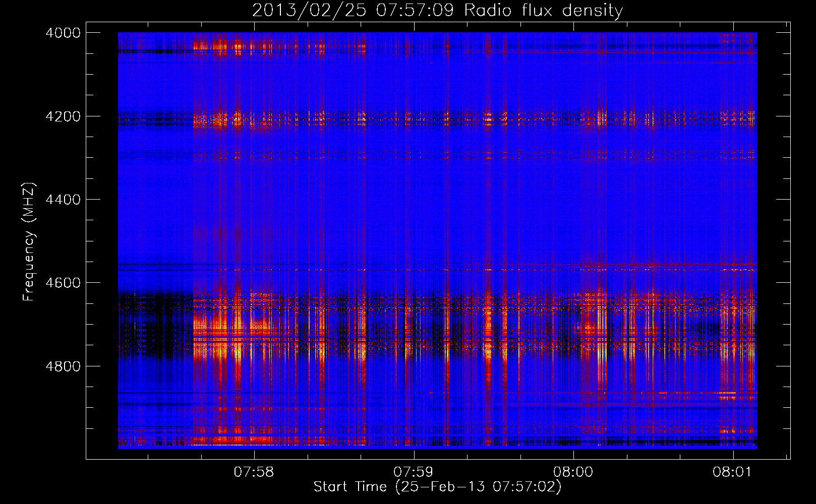This screenshot has width=816, height=504.
Task: Click the plot title "2013/02/25 07:57:09 Radio flux density"
Action: click(437, 10)
